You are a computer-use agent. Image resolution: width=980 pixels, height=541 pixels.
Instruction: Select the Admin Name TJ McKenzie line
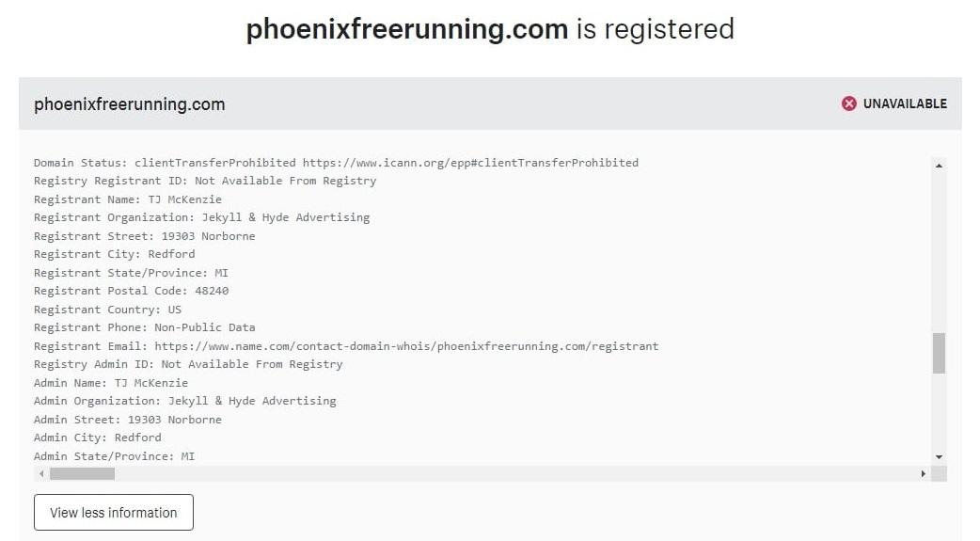[111, 383]
